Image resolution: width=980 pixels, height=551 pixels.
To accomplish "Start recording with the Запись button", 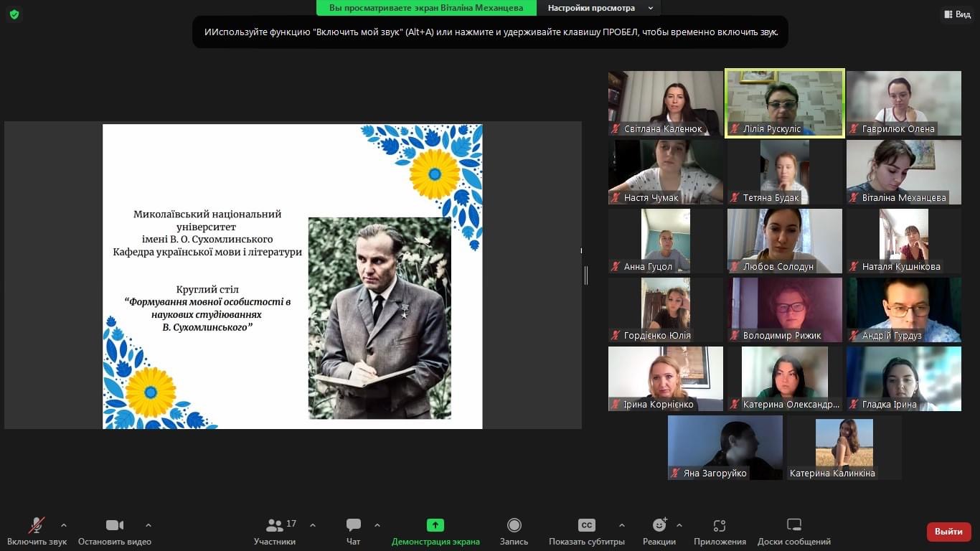I will pos(514,526).
